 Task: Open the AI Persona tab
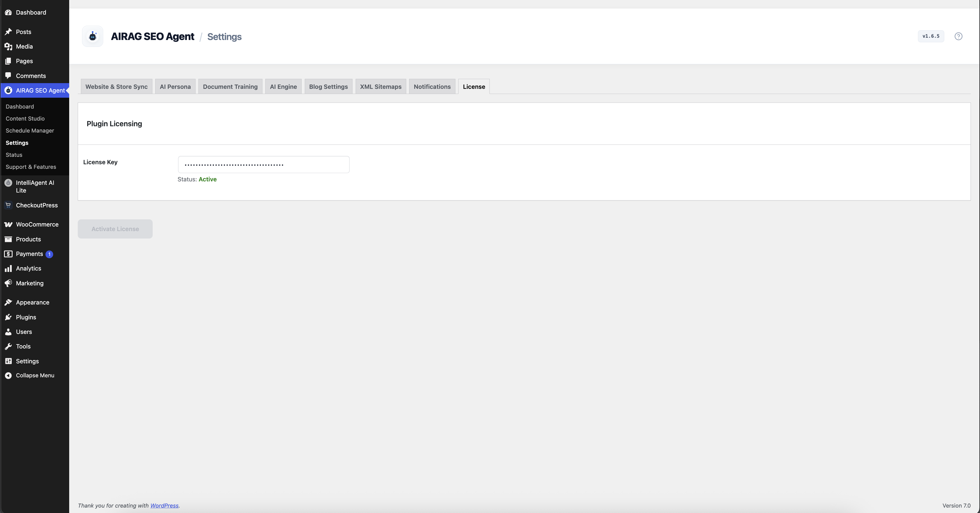pyautogui.click(x=175, y=87)
